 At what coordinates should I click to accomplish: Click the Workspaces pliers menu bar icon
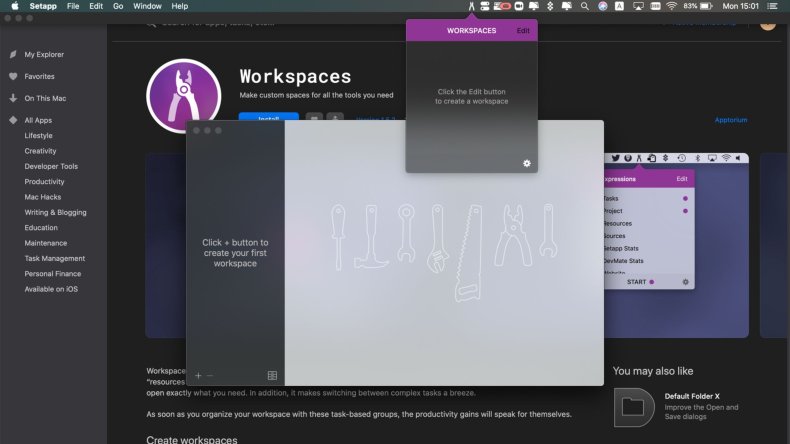[471, 6]
